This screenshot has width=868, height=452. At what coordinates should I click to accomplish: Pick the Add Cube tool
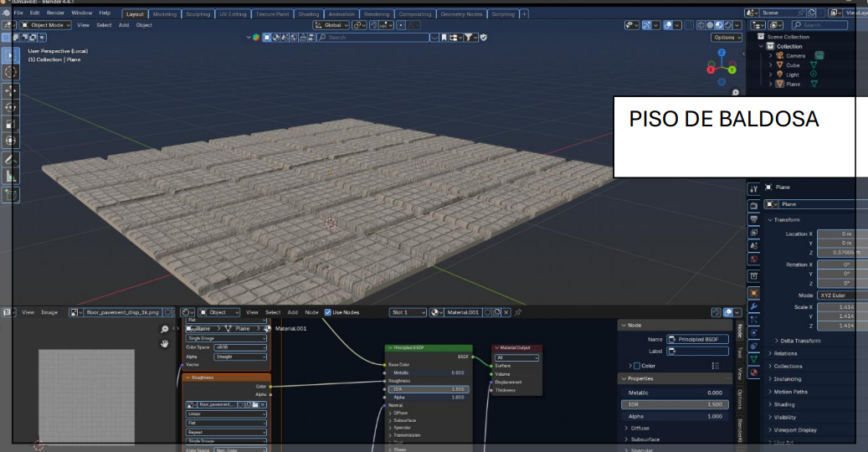tap(11, 195)
